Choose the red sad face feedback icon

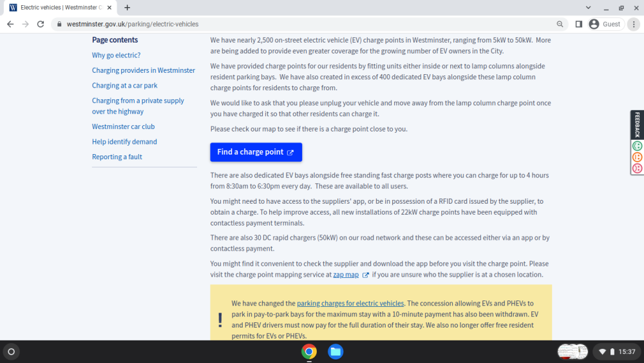pos(638,168)
